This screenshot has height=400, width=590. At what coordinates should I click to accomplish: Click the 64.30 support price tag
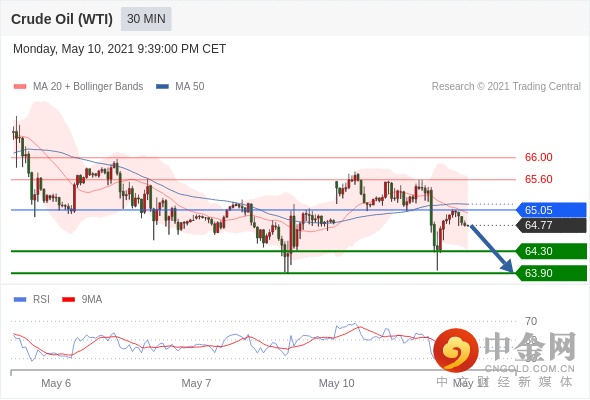(x=551, y=251)
